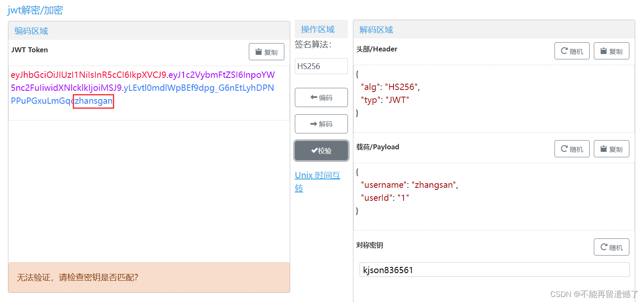The width and height of the screenshot is (644, 302).
Task: Click the 校验 verify button
Action: pos(321,151)
